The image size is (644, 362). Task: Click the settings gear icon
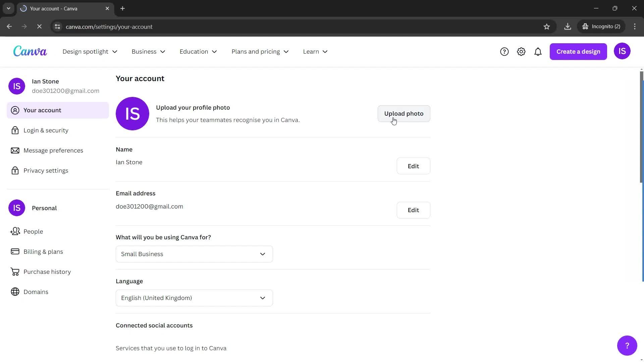click(521, 51)
